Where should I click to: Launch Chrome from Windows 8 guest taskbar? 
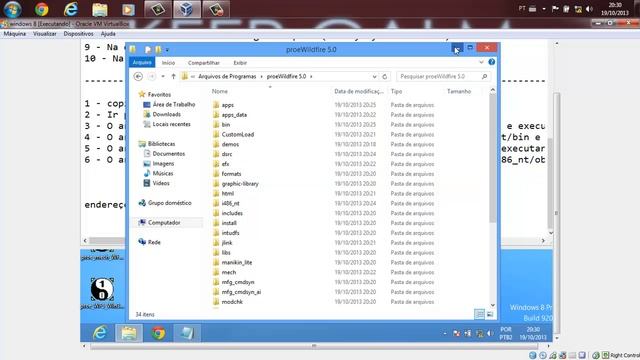coord(159,333)
